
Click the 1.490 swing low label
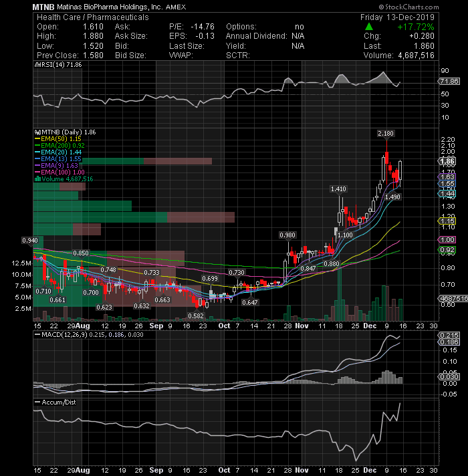(x=392, y=197)
